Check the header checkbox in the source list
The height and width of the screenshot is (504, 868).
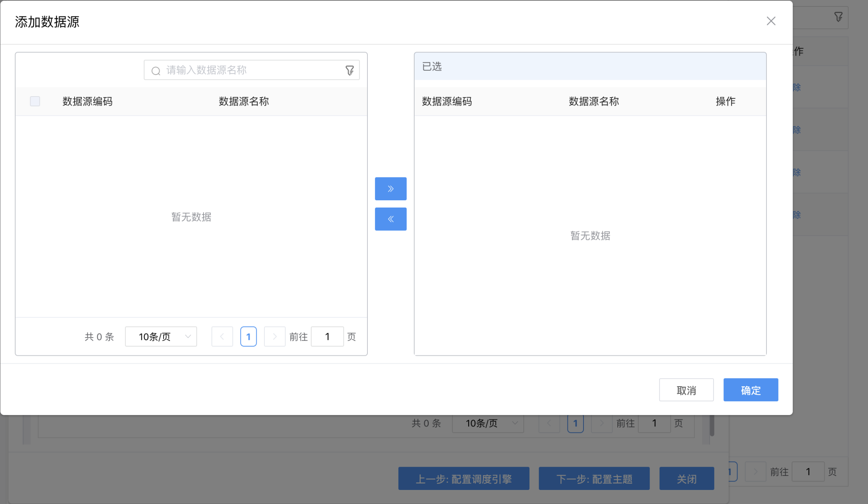pyautogui.click(x=35, y=101)
